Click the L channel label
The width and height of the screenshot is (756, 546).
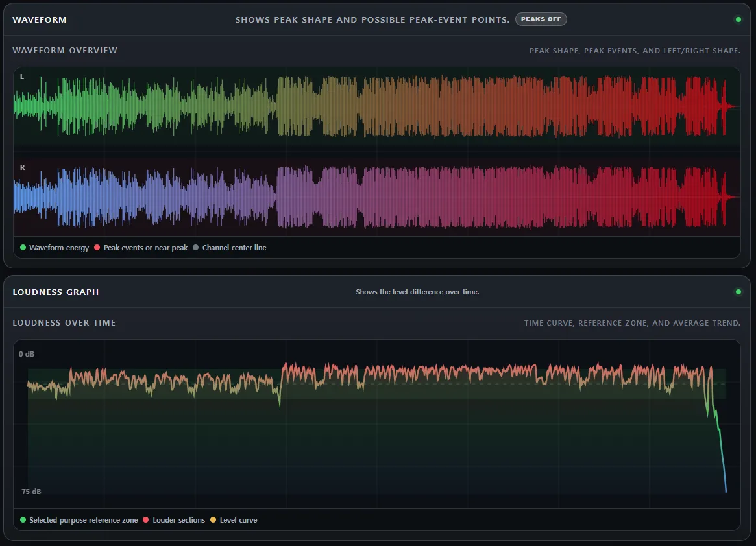(21, 77)
